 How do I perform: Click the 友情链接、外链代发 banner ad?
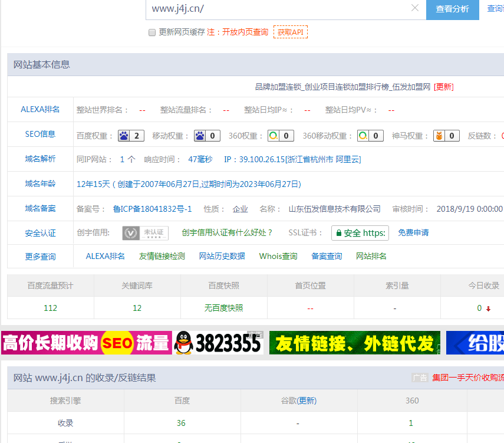coord(355,343)
